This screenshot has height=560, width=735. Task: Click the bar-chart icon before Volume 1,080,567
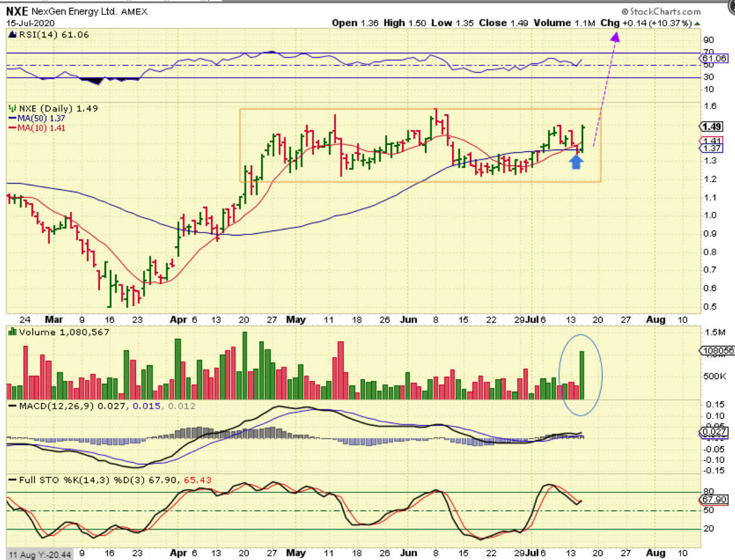click(x=13, y=332)
